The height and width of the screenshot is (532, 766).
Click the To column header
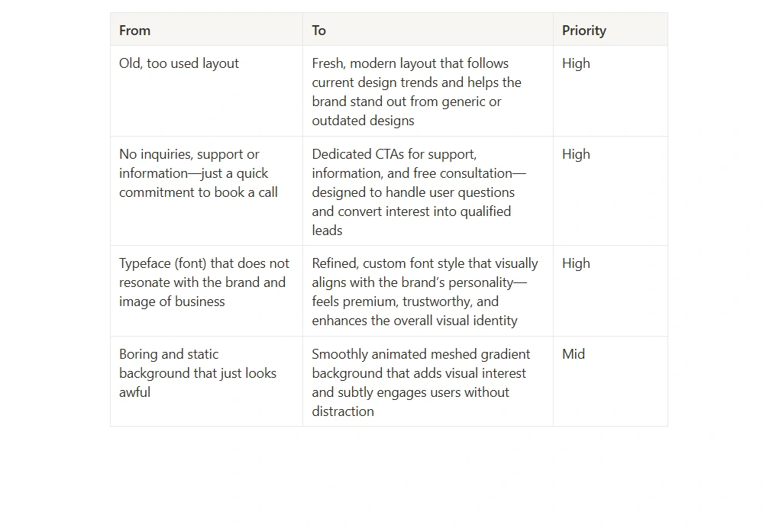(428, 30)
